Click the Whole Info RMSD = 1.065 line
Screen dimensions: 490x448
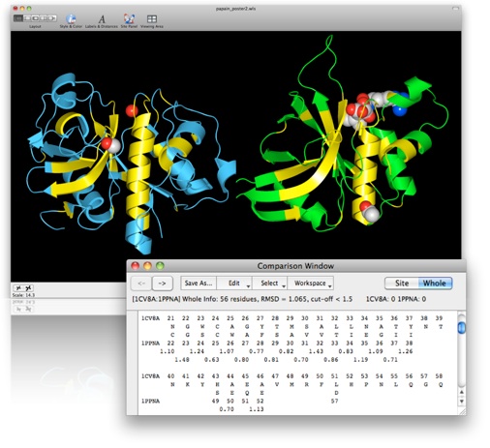(x=242, y=299)
